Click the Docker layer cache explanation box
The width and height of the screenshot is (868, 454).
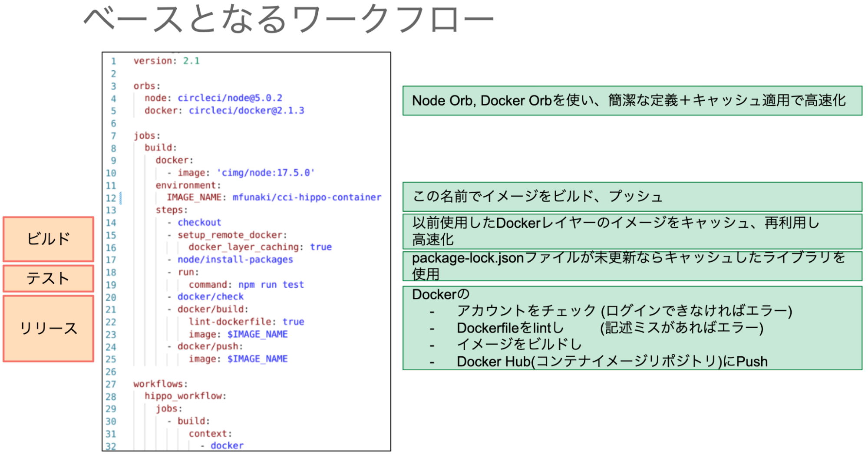click(632, 231)
